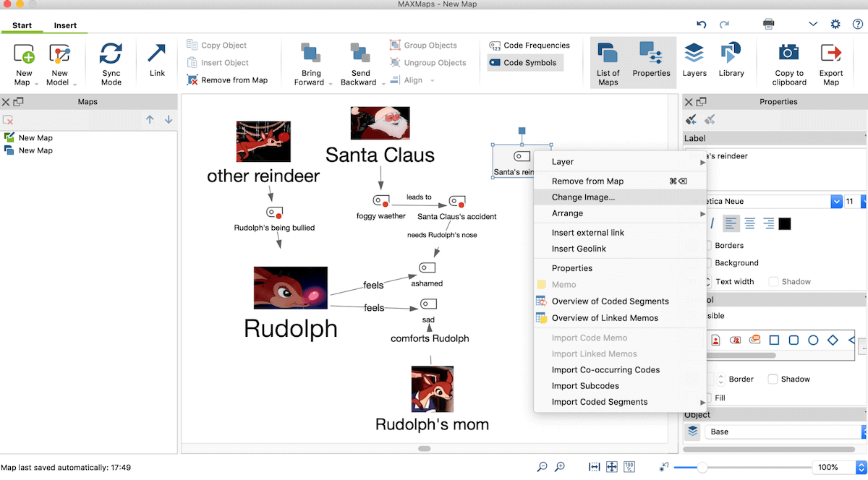
Task: Fit map to window width
Action: pos(594,467)
